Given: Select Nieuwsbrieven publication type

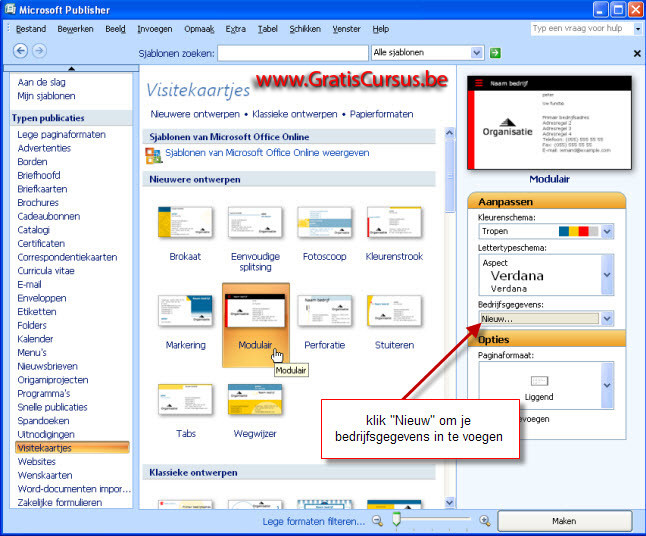Looking at the screenshot, I should pos(47,366).
